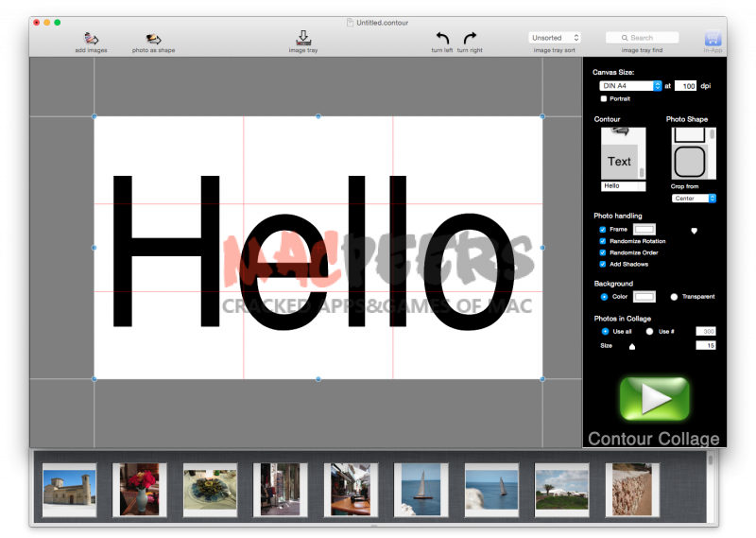This screenshot has height=538, width=756.
Task: Click the Photos in Collage Size slider
Action: tap(632, 347)
